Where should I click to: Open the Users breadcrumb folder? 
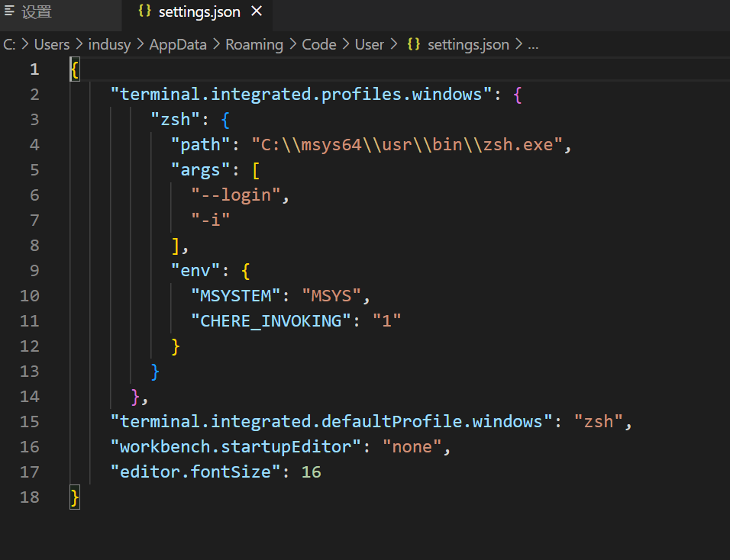[52, 44]
